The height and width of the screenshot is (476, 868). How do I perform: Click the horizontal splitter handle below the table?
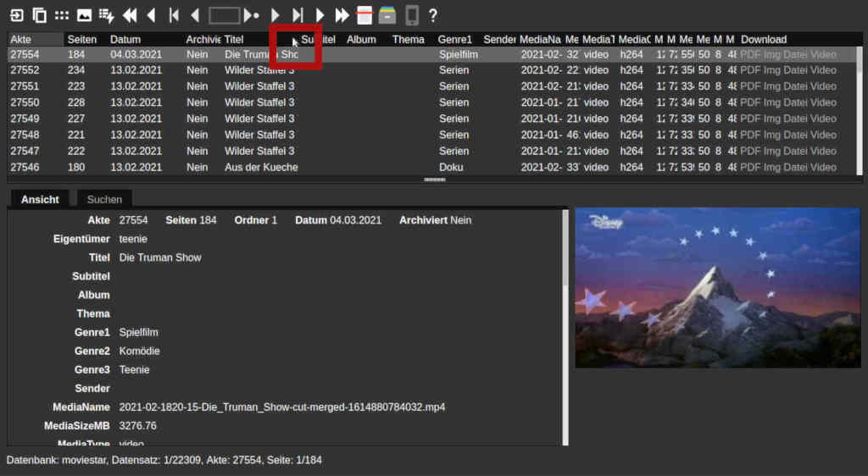tap(434, 180)
